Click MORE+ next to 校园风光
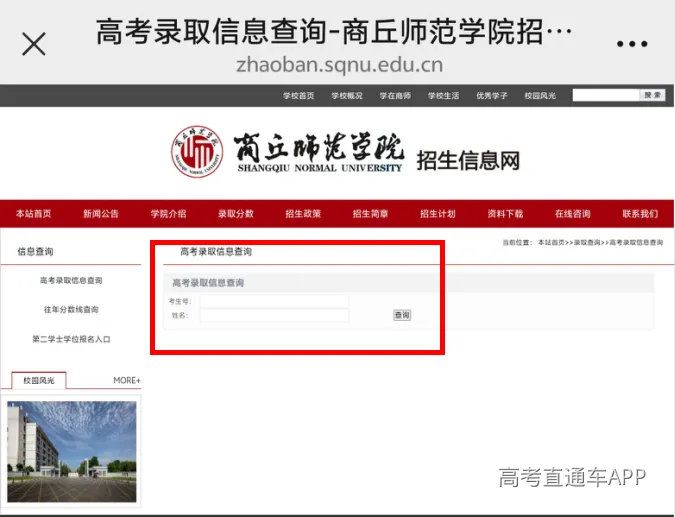675x517 pixels. 127,380
